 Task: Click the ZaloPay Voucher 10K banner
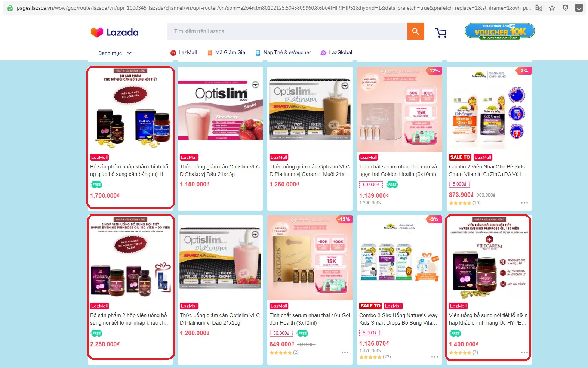(500, 31)
